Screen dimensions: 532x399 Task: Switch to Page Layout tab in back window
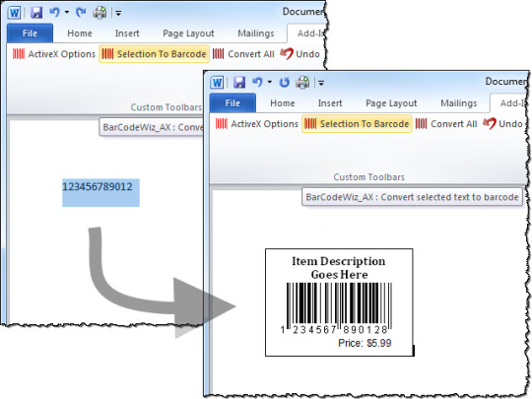(188, 33)
